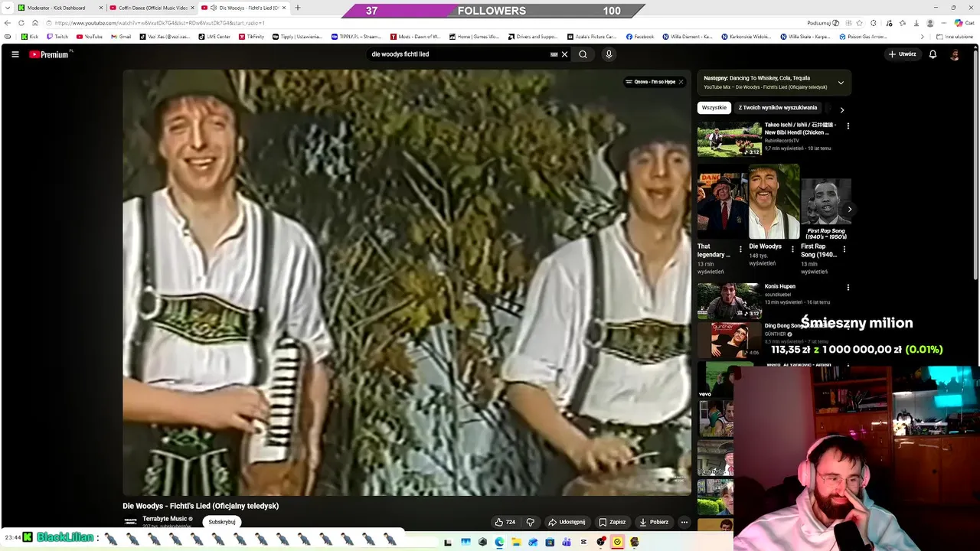Click the 'Subskrybuj' subscribe button
The width and height of the screenshot is (980, 551).
222,522
